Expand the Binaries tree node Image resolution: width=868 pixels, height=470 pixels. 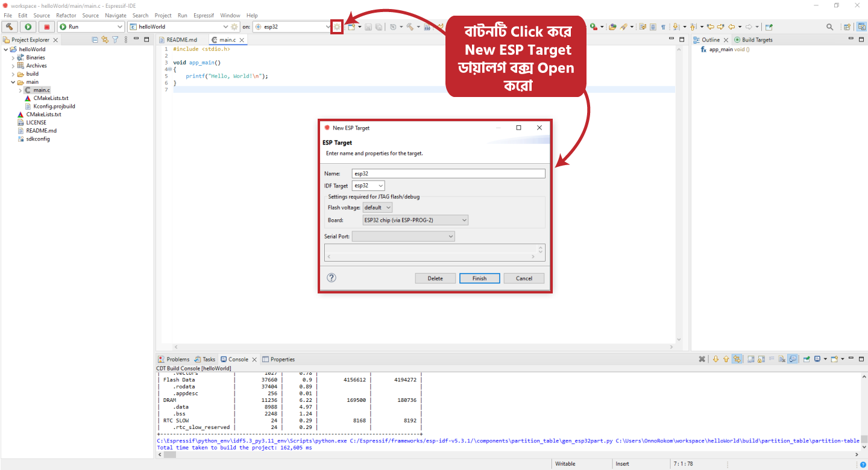point(13,58)
